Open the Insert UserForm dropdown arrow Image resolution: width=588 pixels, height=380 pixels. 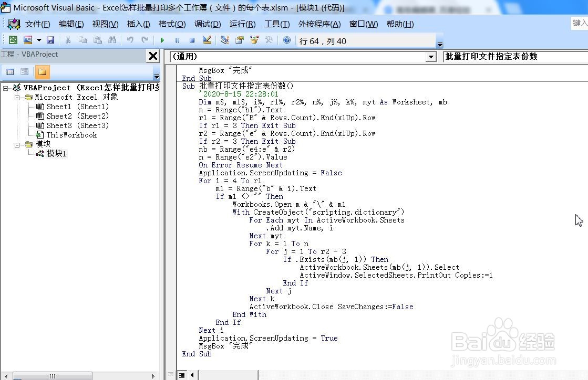(39, 40)
